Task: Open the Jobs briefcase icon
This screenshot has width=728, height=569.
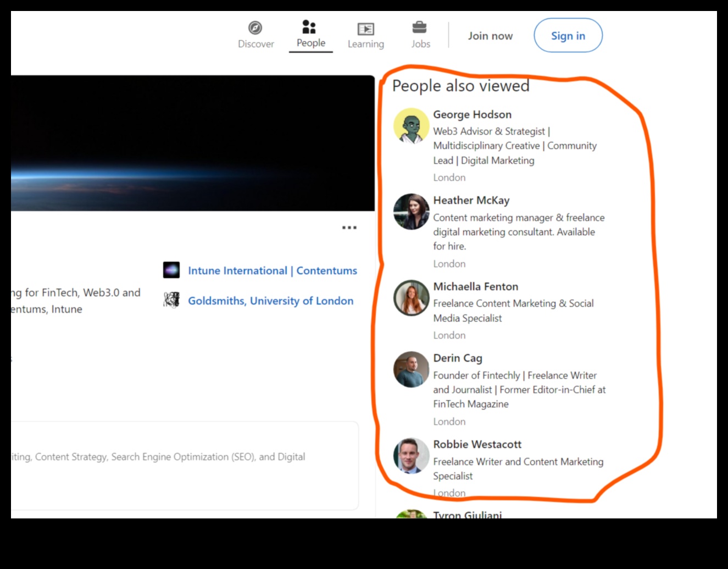Action: click(x=420, y=35)
